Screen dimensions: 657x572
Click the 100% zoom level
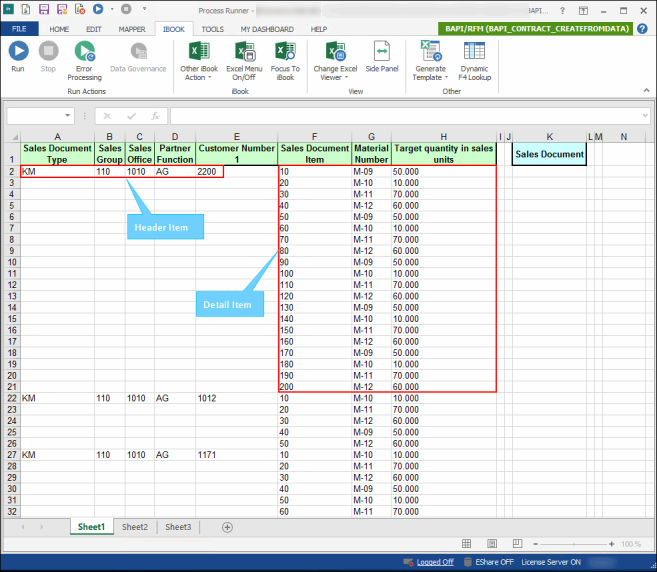[x=631, y=544]
